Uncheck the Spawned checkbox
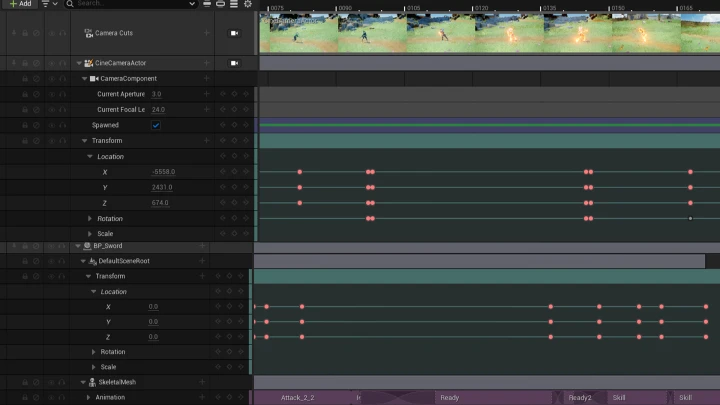Image resolution: width=720 pixels, height=405 pixels. click(x=156, y=125)
